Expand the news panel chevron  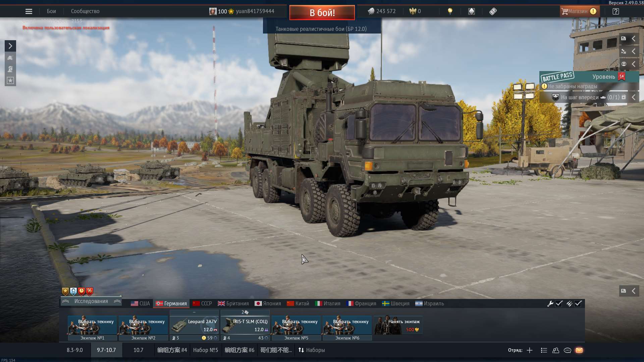click(x=633, y=39)
